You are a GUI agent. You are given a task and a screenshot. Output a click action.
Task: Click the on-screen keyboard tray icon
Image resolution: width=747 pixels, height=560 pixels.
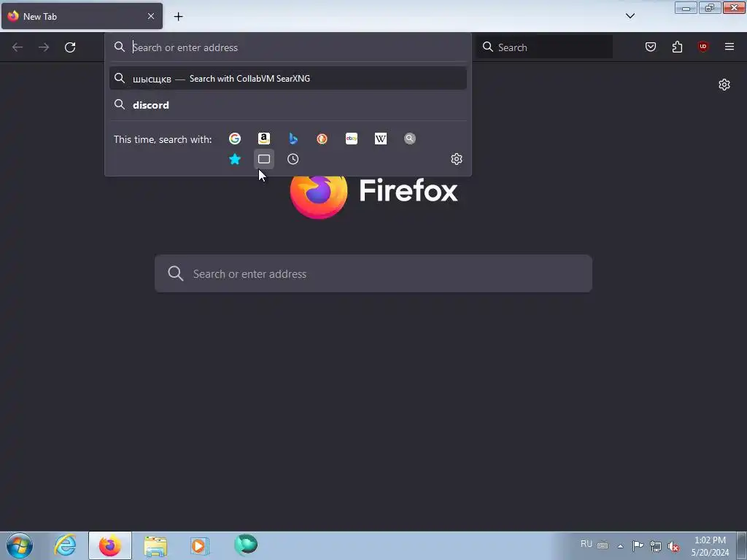click(603, 545)
